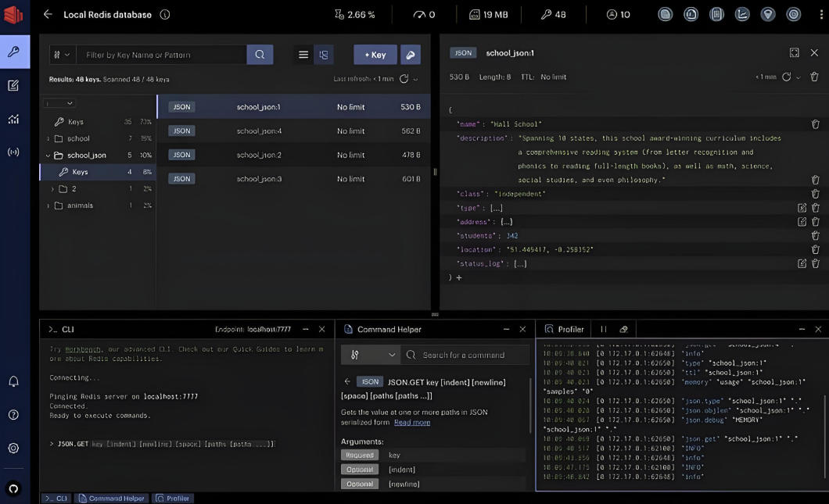
Task: Select the Profiler tab in the bottom bar
Action: pos(174,498)
